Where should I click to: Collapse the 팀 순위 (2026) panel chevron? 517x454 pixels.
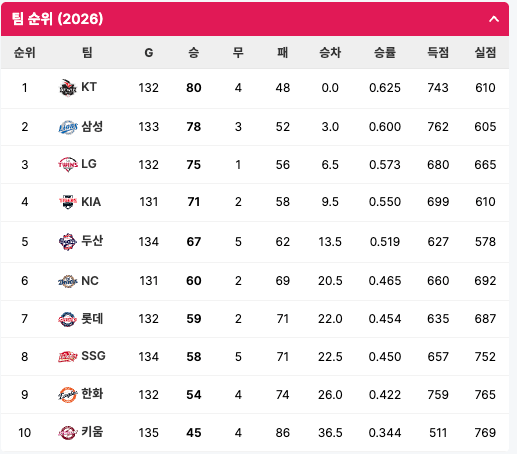click(x=494, y=19)
